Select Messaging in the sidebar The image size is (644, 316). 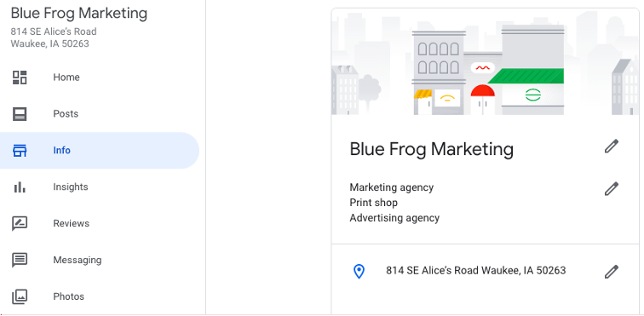[100, 260]
